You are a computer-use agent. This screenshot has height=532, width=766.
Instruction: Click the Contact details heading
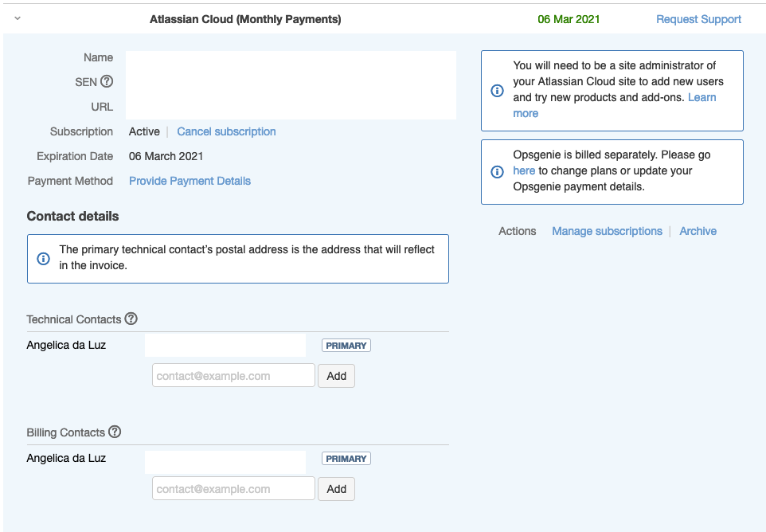(72, 216)
